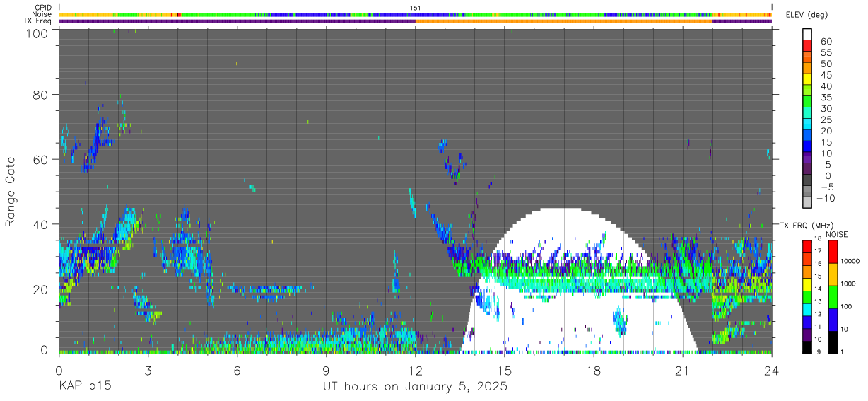Click the 100 tick on Range Gate axis
868x401 pixels.
(x=36, y=33)
